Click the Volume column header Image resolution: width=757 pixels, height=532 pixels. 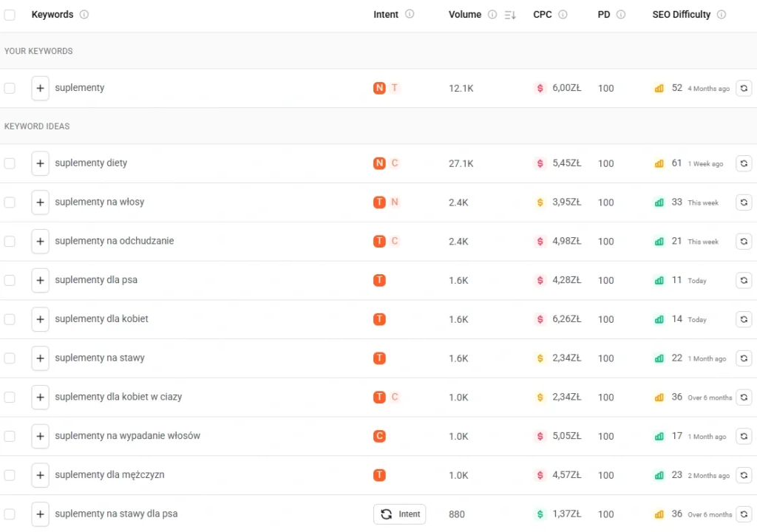coord(464,15)
